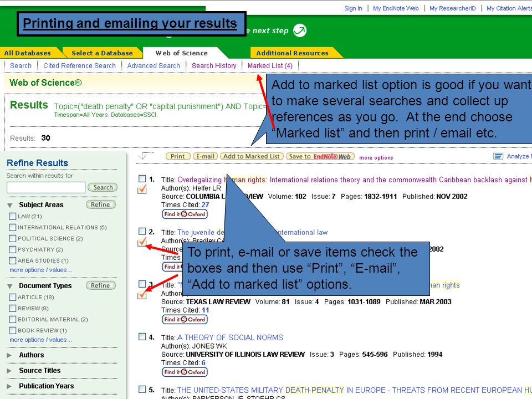Tick the ARTICLE (18) document type checkbox

13,297
